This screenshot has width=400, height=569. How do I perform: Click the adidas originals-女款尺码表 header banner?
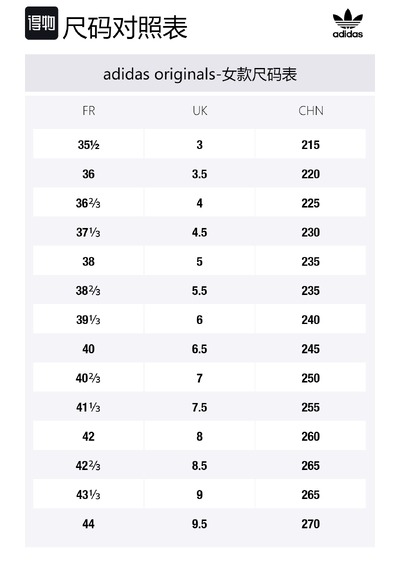click(200, 73)
